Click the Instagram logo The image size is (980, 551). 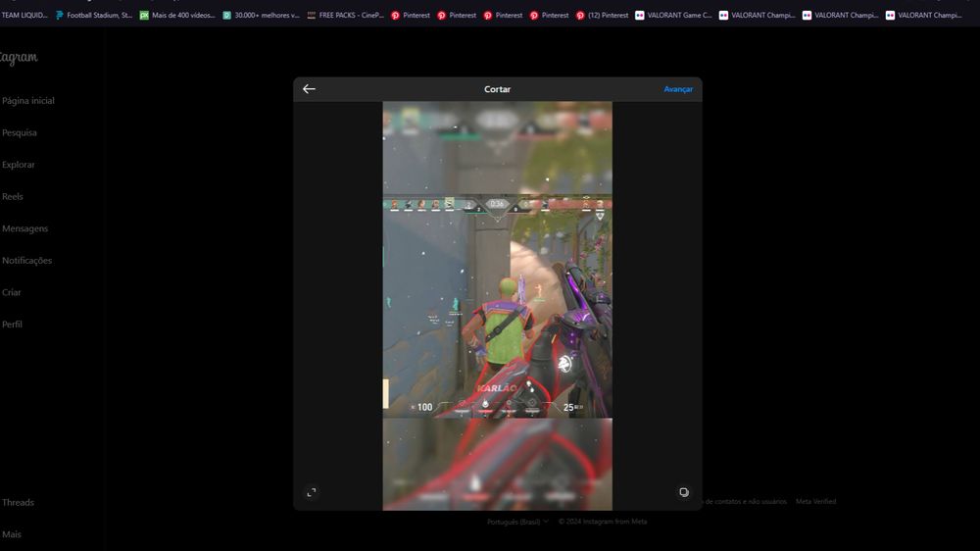19,58
